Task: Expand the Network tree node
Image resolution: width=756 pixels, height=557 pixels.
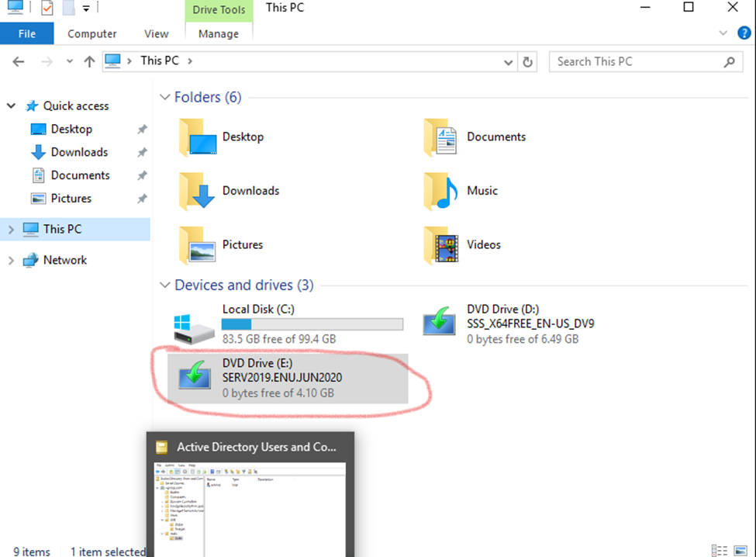Action: [x=11, y=261]
